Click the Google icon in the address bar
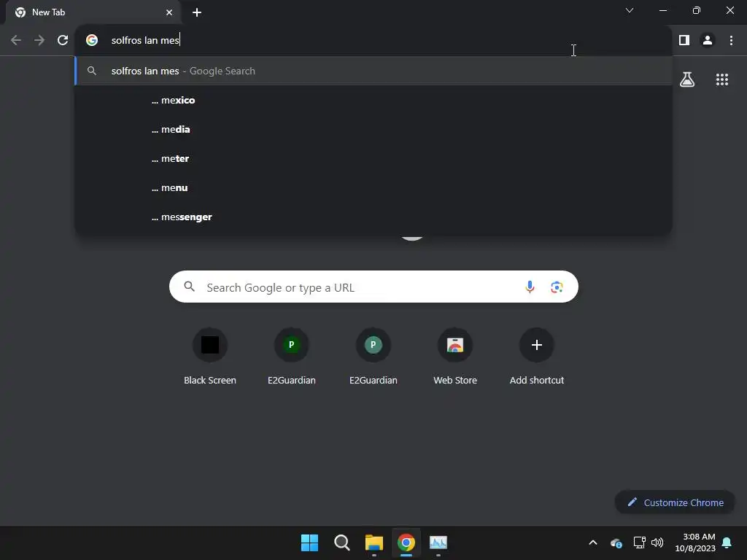This screenshot has height=560, width=747. [91, 40]
